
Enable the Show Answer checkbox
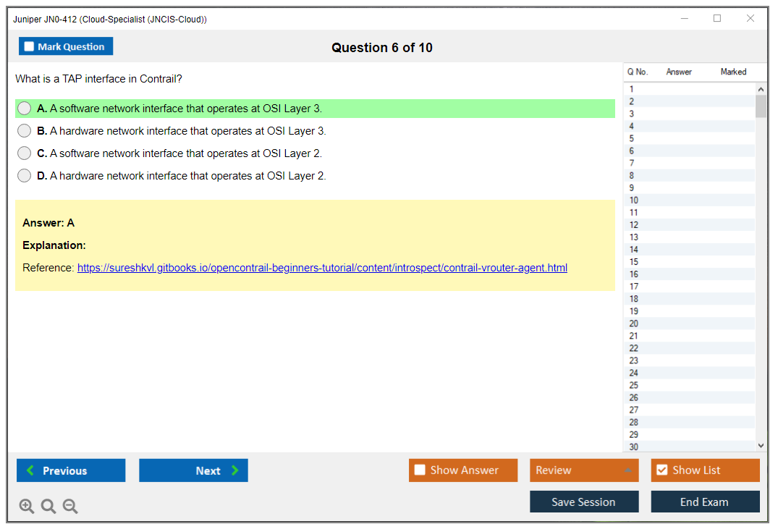(x=420, y=470)
